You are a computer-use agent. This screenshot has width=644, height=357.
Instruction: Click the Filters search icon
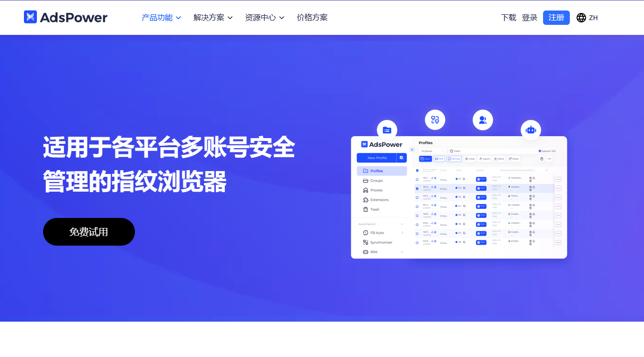pyautogui.click(x=451, y=151)
